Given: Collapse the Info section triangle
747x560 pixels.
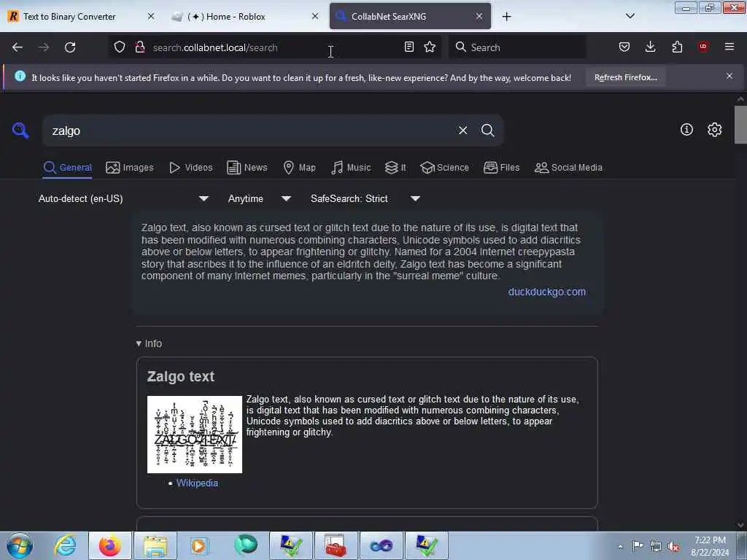Looking at the screenshot, I should tap(139, 343).
